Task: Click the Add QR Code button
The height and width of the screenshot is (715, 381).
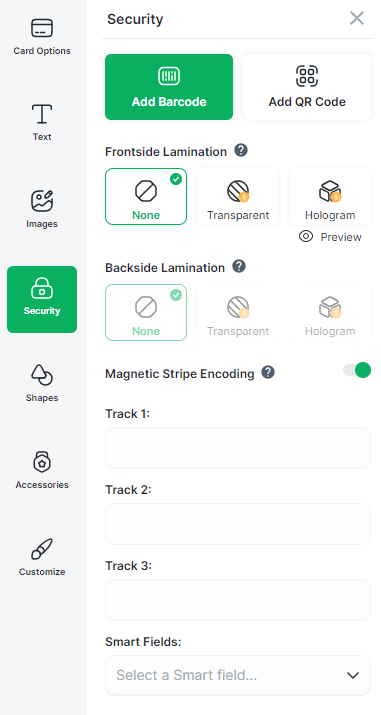Action: pos(307,87)
